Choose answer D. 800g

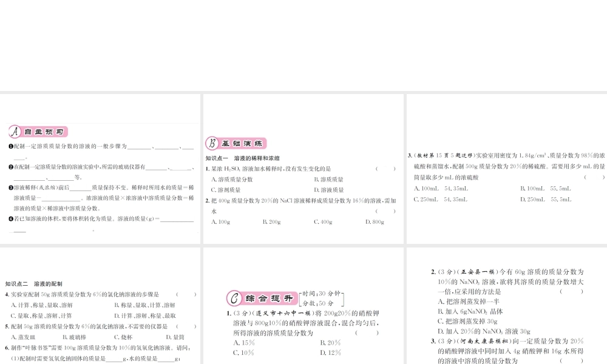click(375, 221)
